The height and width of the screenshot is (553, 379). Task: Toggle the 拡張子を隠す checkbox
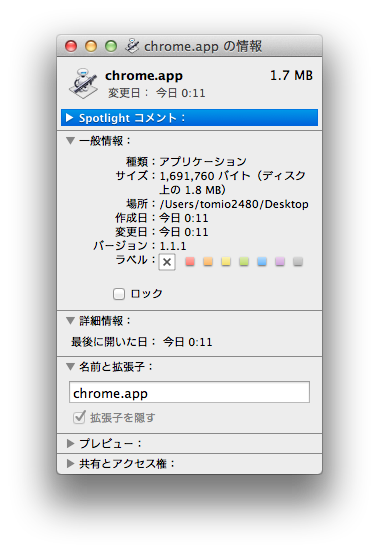(79, 418)
